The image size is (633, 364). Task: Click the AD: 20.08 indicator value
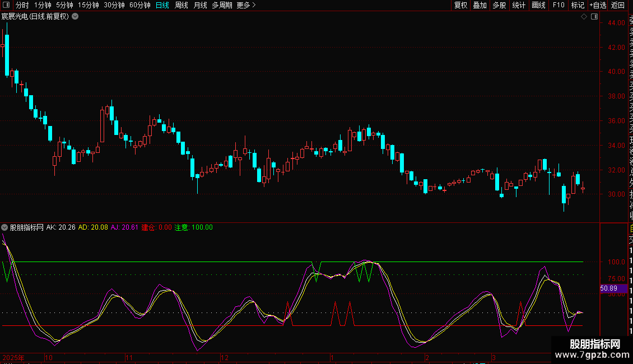[93, 227]
